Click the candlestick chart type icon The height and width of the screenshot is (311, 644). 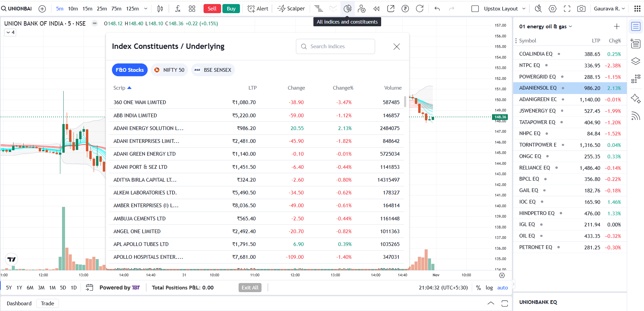[160, 9]
